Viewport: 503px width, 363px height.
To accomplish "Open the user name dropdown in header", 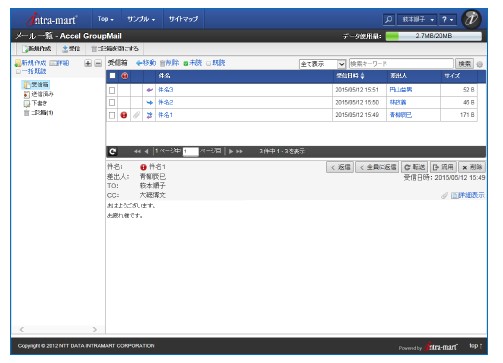I will [418, 20].
